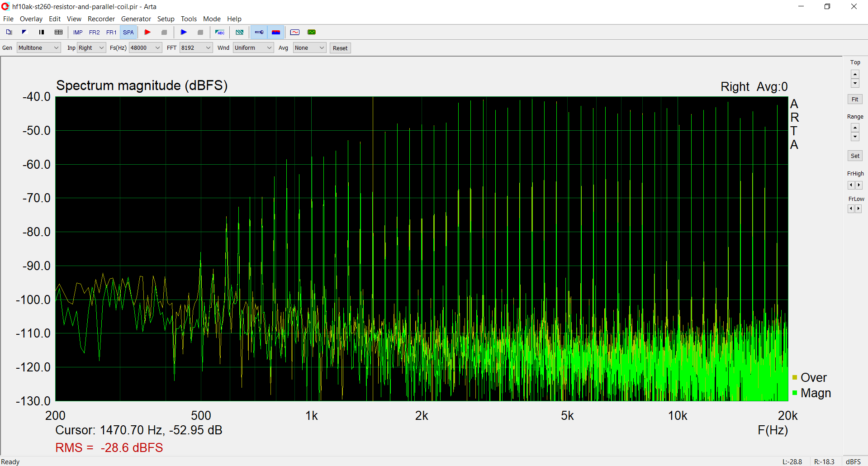Open the Fs(Hz) 48000 sample rate dropdown
The image size is (868, 466).
tap(145, 48)
